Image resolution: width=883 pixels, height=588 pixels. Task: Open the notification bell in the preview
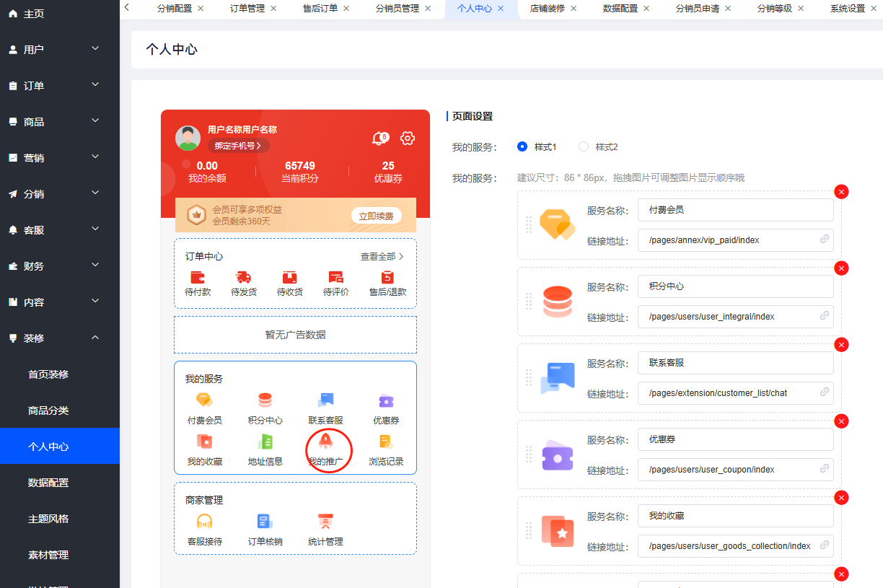tap(379, 139)
